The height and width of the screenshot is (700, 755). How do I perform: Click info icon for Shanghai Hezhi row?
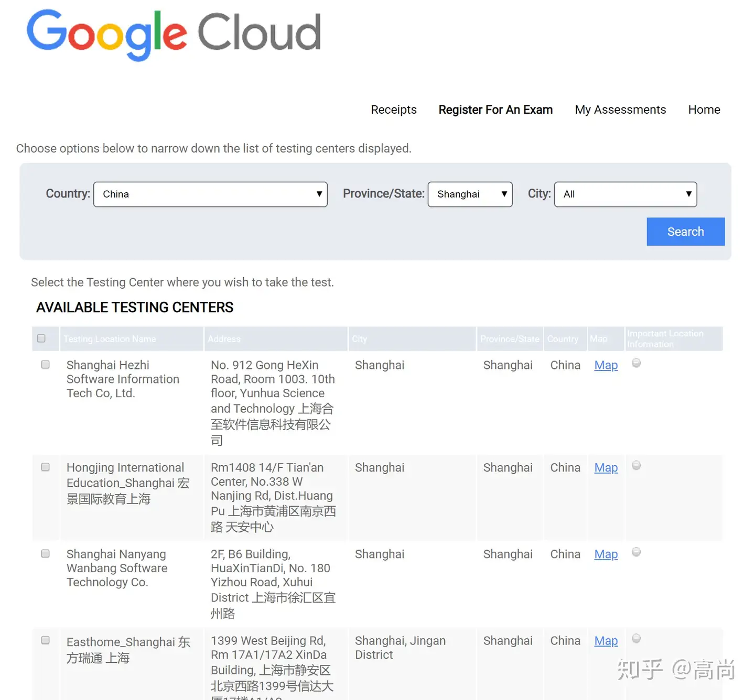pyautogui.click(x=636, y=363)
